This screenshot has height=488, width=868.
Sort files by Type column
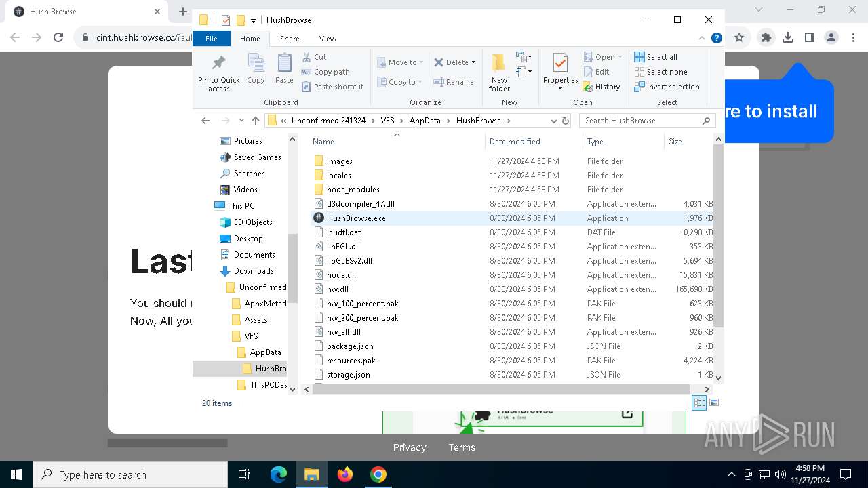click(x=623, y=141)
